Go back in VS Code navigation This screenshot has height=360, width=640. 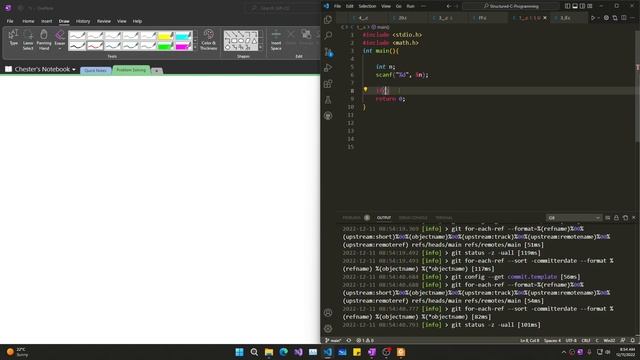tap(449, 6)
